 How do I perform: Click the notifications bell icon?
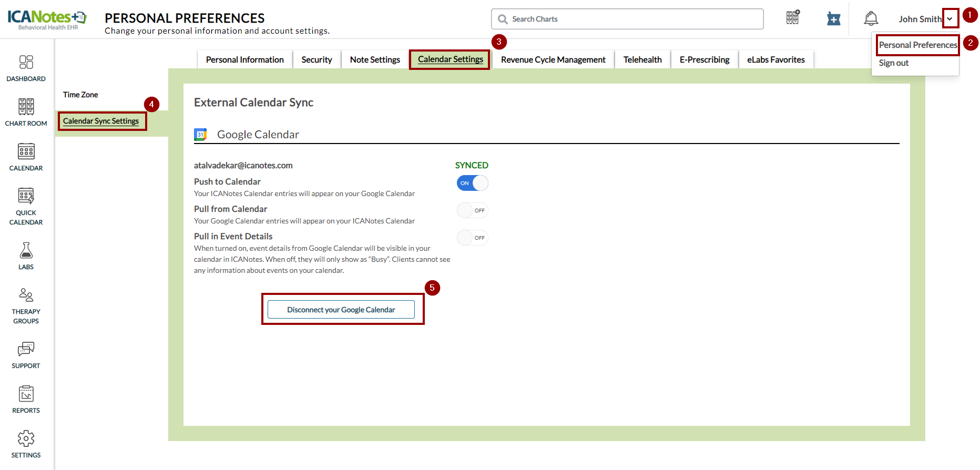coord(871,19)
